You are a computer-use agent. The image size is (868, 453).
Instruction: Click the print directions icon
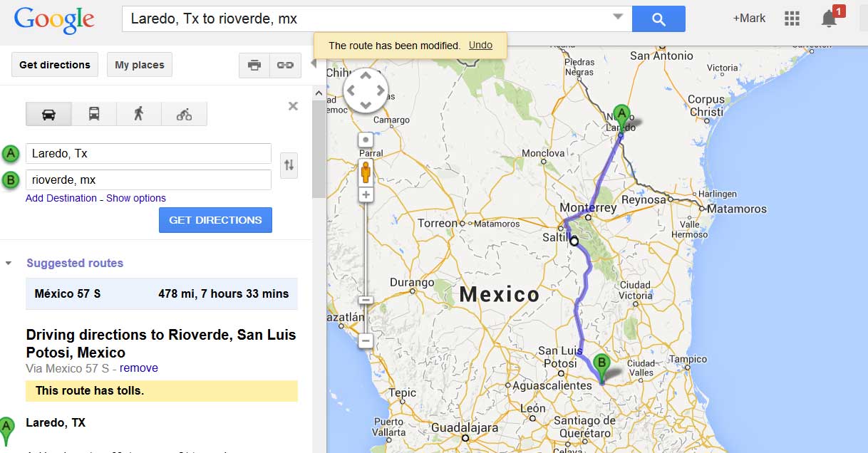[254, 65]
